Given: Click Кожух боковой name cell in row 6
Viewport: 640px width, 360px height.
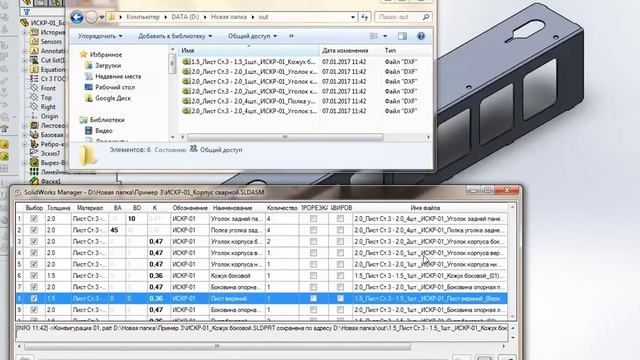Looking at the screenshot, I should pyautogui.click(x=236, y=276).
